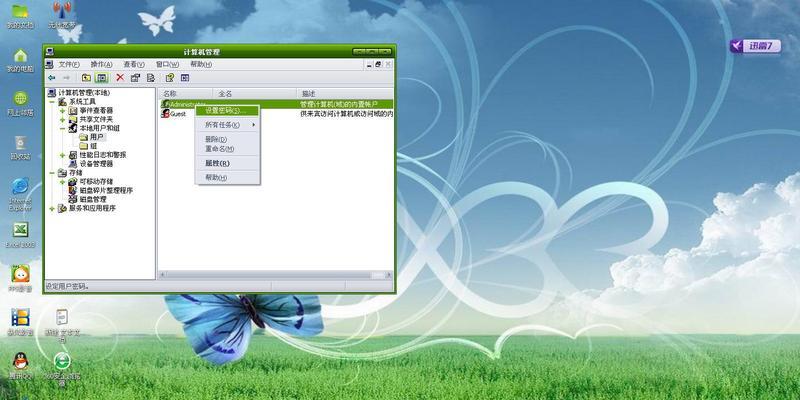This screenshot has height=400, width=800.
Task: Select the Administrator user row
Action: click(x=276, y=104)
